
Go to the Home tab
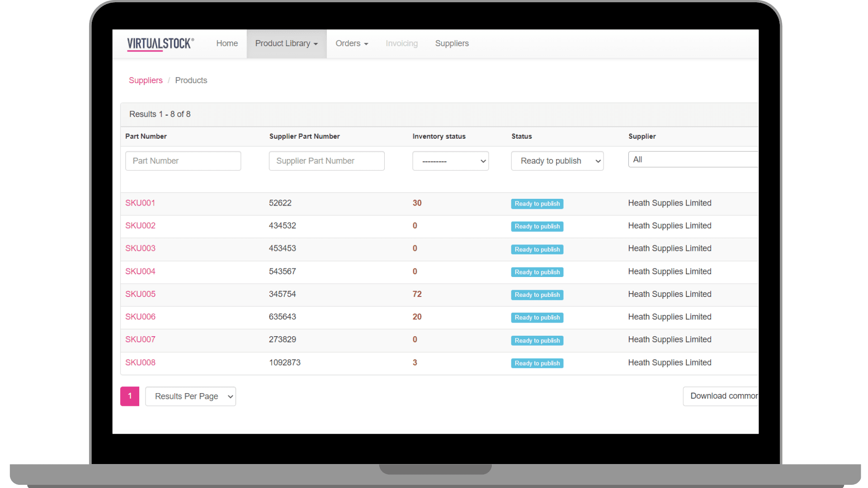tap(226, 43)
